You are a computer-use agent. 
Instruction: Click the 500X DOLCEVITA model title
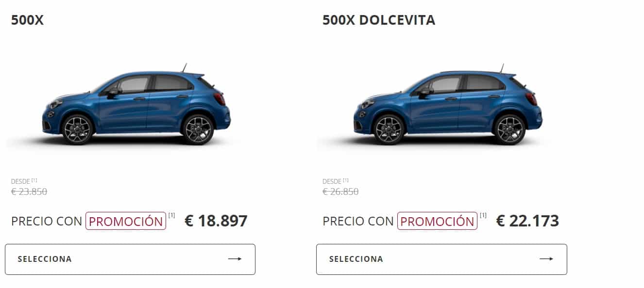(379, 20)
